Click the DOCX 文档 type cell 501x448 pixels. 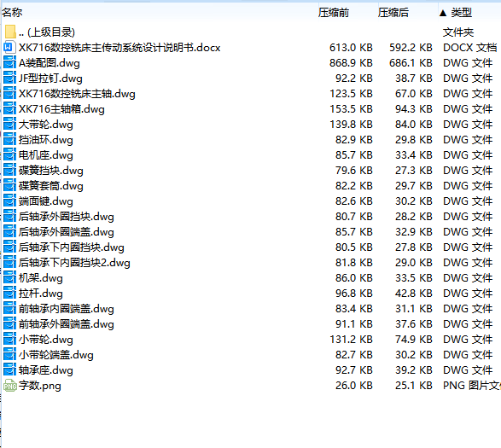470,47
